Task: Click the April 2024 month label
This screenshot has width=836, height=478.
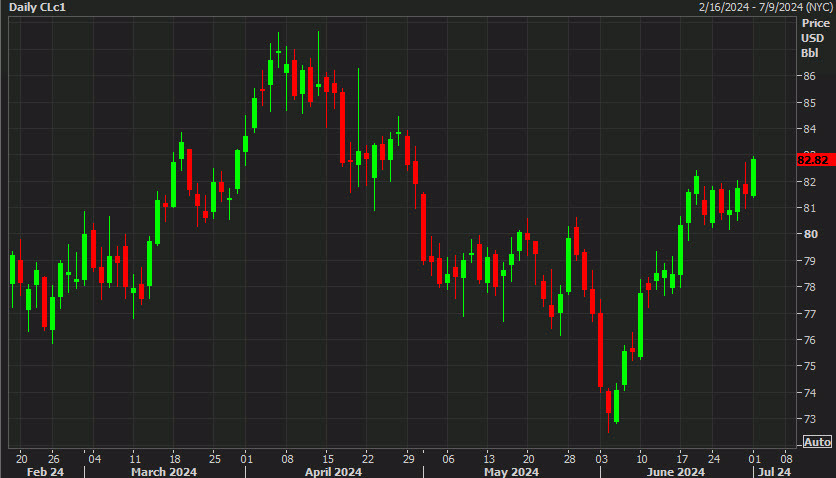Action: 333,472
